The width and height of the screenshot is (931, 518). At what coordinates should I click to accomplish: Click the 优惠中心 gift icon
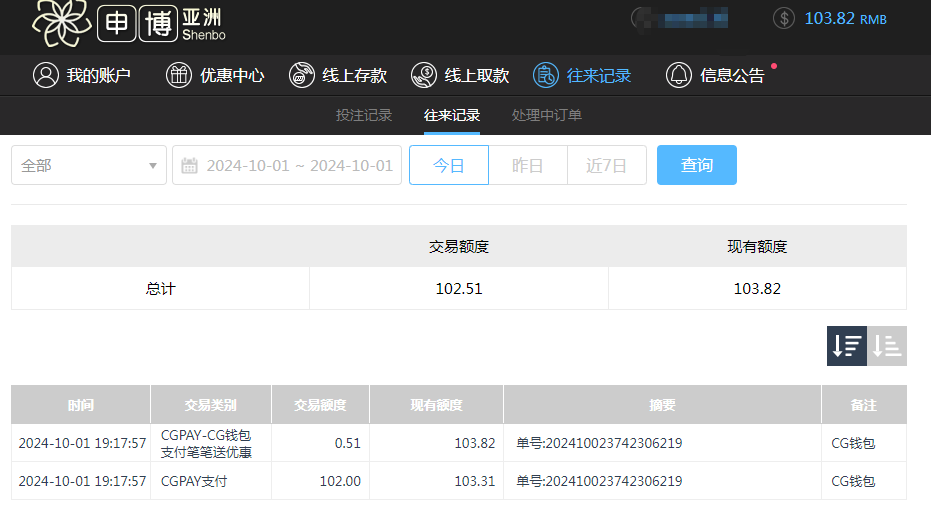(x=178, y=75)
